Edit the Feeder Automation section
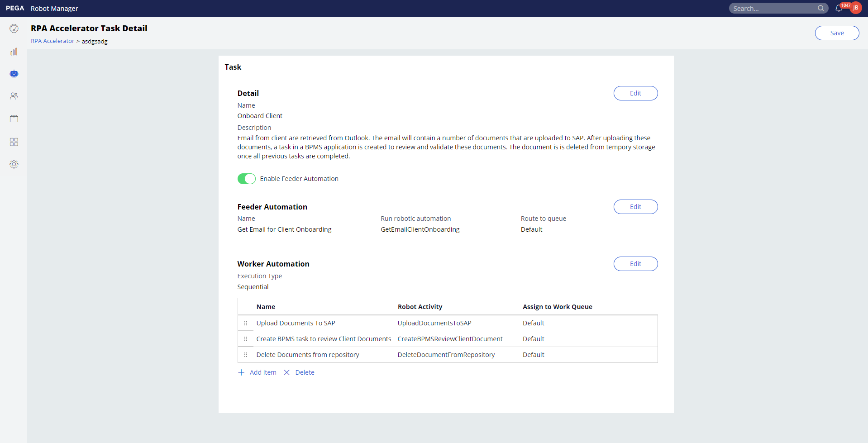The width and height of the screenshot is (868, 443). point(636,207)
